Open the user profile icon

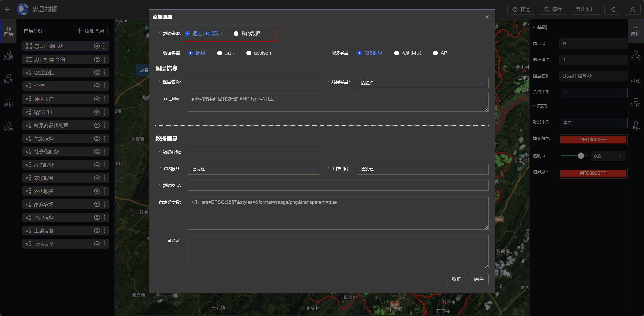point(632,9)
